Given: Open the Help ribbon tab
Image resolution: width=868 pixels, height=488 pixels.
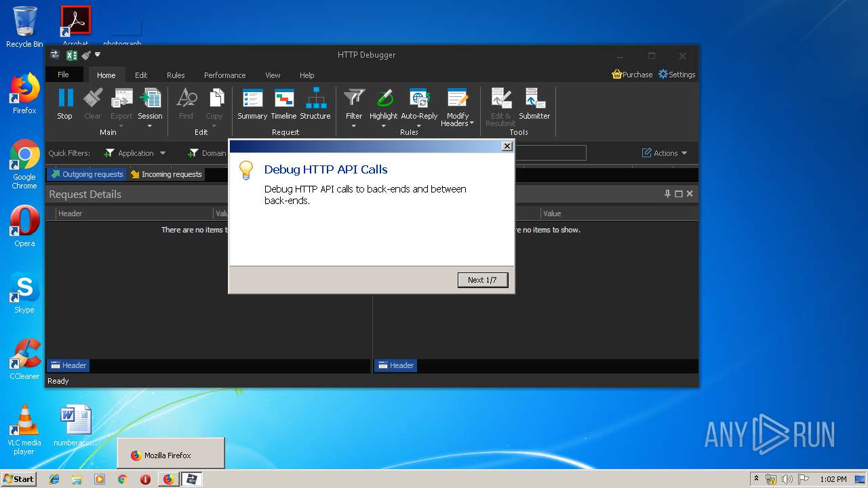Looking at the screenshot, I should point(307,75).
